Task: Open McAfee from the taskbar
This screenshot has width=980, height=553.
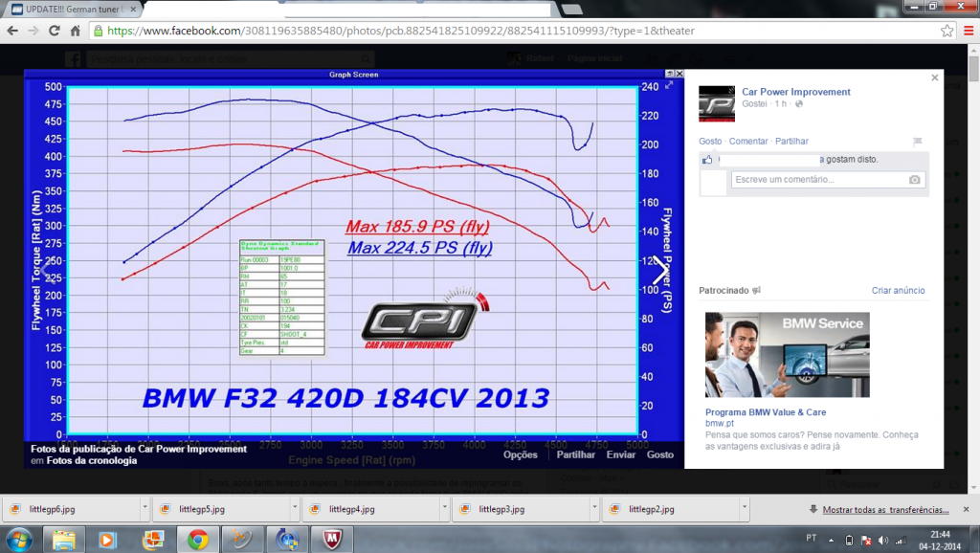Action: (332, 540)
